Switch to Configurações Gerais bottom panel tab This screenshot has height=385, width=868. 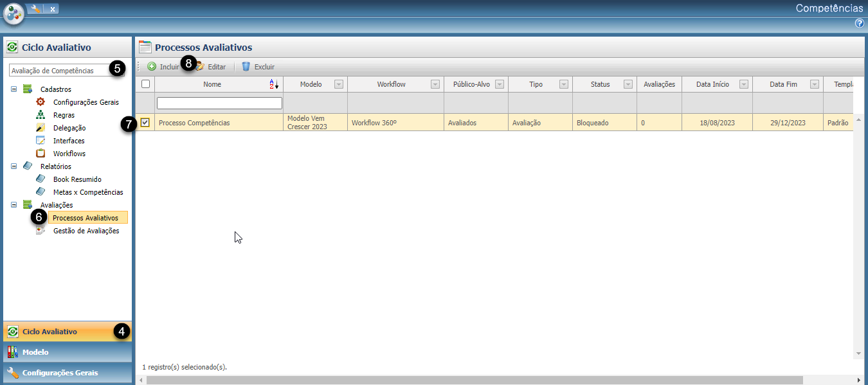point(68,372)
